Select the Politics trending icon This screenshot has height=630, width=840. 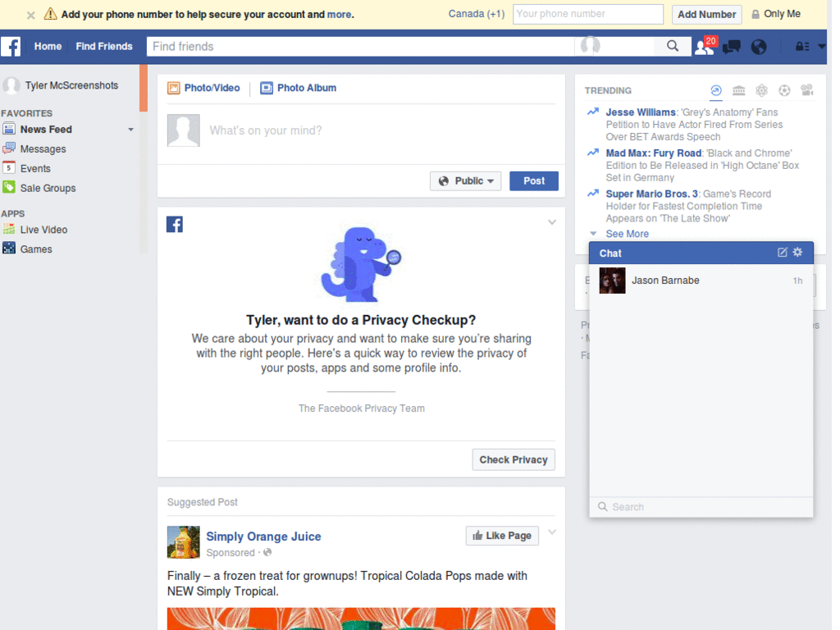tap(739, 90)
